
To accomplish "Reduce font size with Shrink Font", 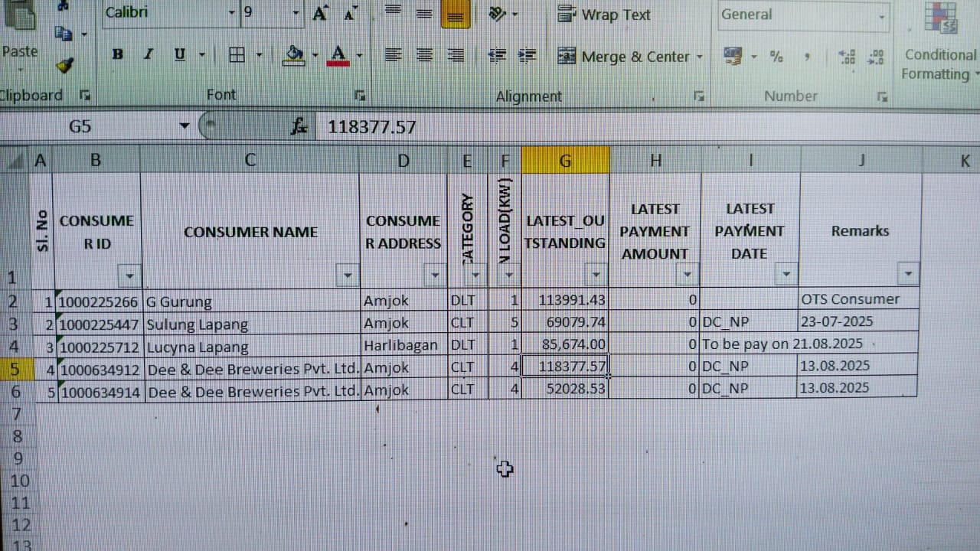I will click(350, 13).
